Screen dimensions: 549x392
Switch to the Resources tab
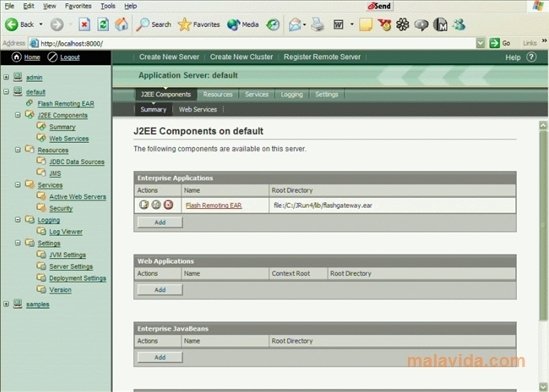pos(218,94)
